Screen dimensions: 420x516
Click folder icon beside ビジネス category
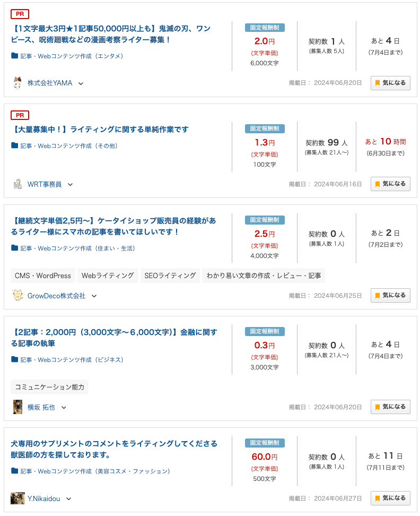coord(15,359)
